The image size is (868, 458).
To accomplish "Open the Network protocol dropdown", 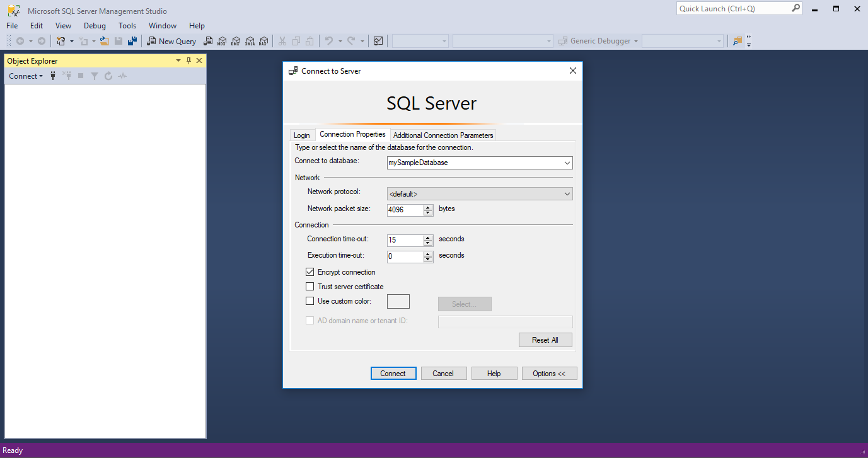I will (567, 194).
